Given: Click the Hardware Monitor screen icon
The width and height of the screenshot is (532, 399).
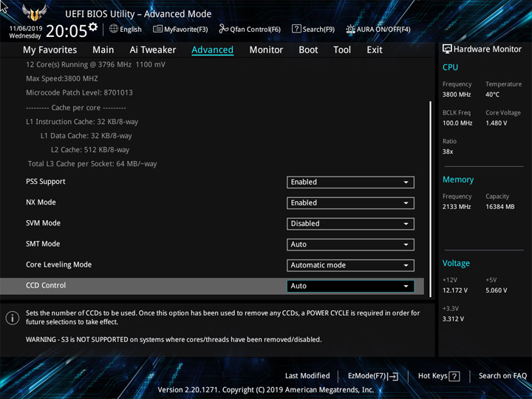Looking at the screenshot, I should (447, 50).
